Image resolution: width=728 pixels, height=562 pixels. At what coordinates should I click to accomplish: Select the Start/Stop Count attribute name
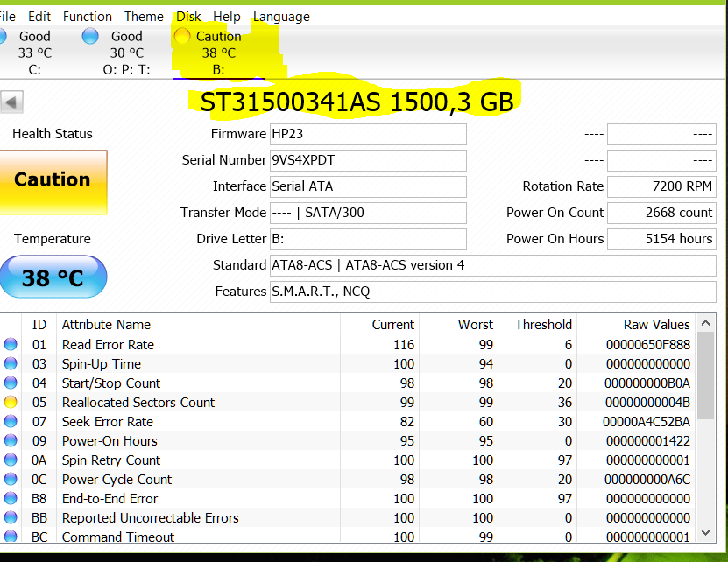(111, 383)
